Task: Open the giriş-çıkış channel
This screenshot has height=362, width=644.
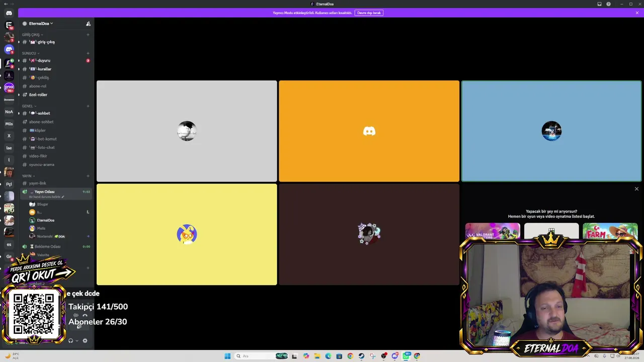Action: point(56,42)
